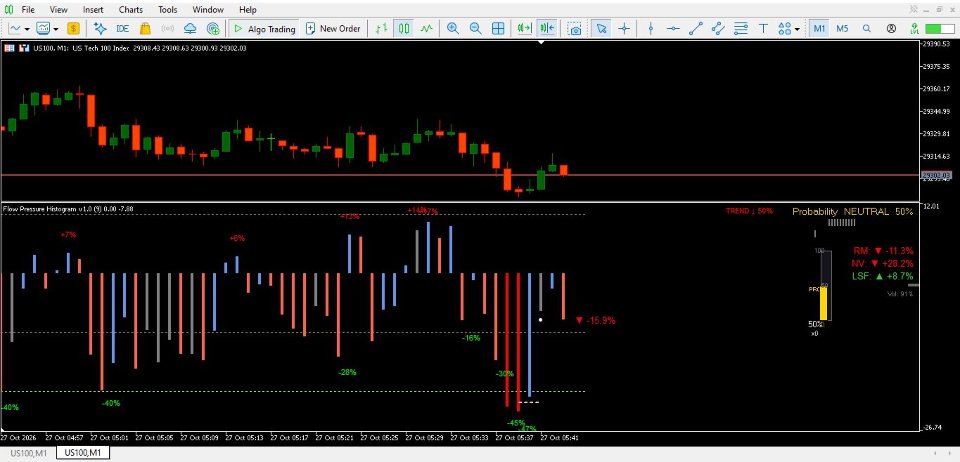
Task: Click the chart shift marker triangle at top
Action: [541, 43]
